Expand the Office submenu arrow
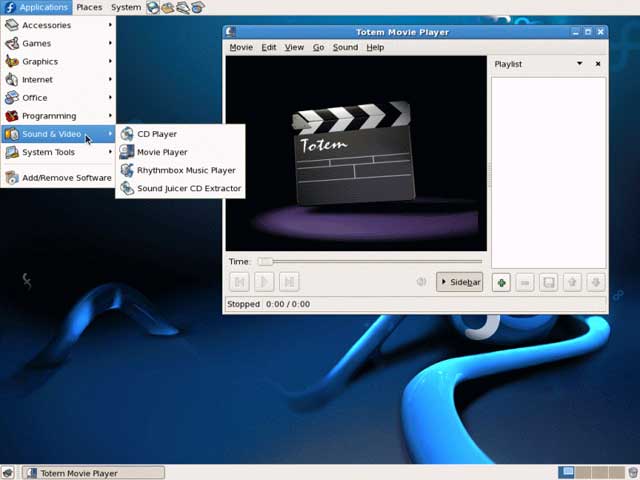This screenshot has height=480, width=640. (110, 98)
